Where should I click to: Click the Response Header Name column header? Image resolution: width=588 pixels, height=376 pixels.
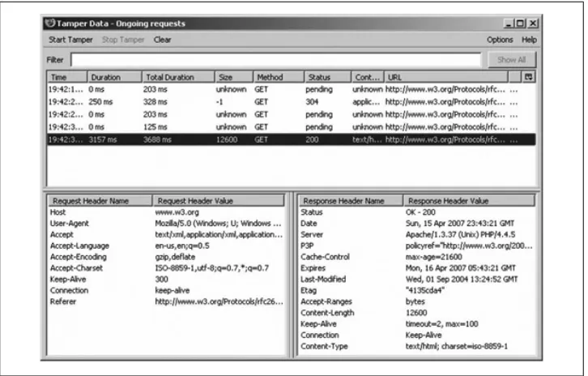point(351,201)
